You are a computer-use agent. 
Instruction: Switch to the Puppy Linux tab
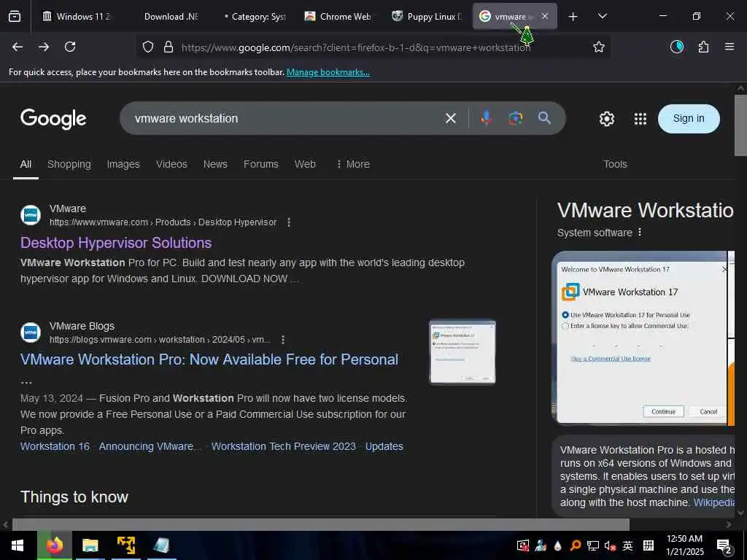pyautogui.click(x=427, y=17)
